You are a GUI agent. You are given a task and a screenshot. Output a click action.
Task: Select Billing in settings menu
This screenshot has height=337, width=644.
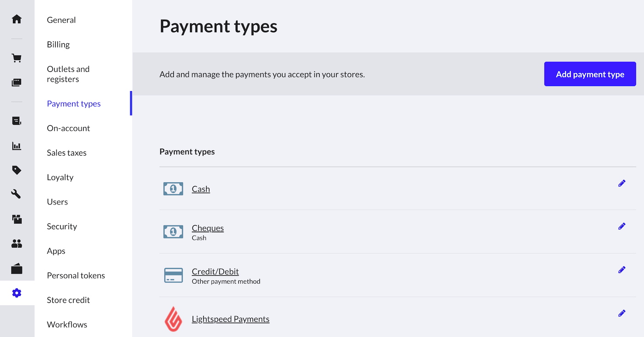(58, 45)
